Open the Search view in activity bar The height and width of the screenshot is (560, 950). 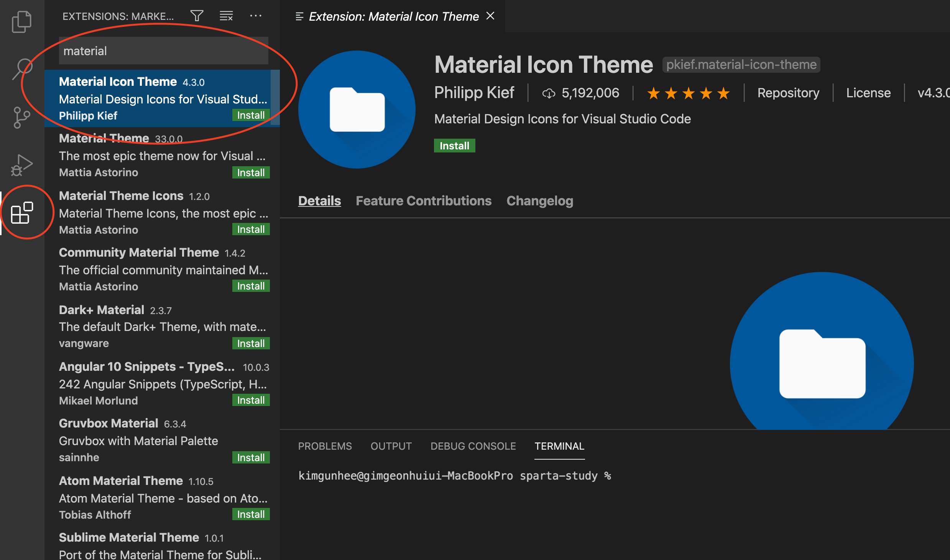pos(22,69)
